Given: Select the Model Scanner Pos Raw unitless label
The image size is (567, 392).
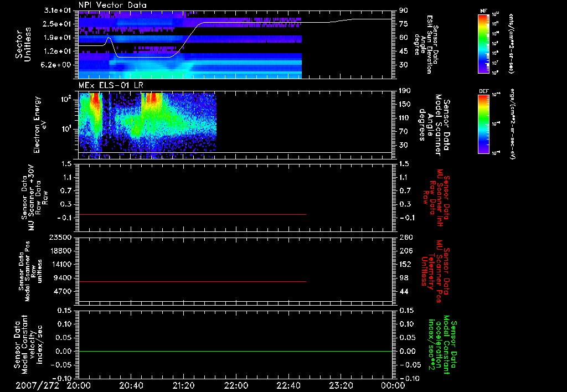Looking at the screenshot, I should [x=30, y=271].
